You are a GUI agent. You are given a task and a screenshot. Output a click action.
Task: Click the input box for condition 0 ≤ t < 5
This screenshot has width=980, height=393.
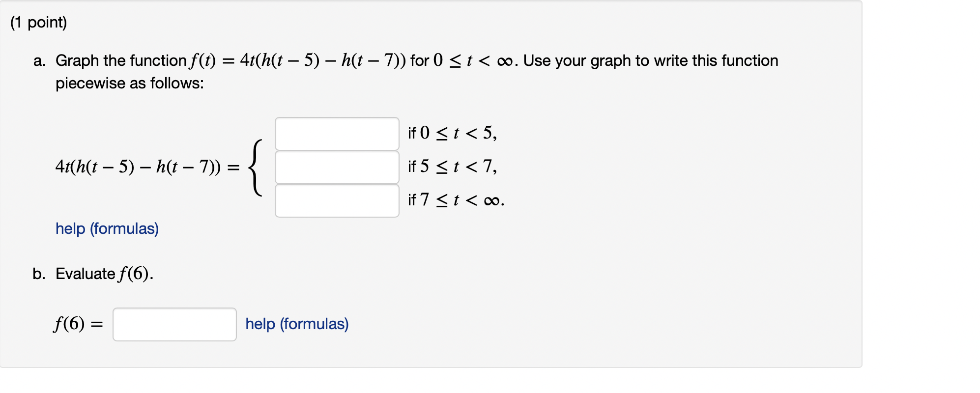(337, 134)
